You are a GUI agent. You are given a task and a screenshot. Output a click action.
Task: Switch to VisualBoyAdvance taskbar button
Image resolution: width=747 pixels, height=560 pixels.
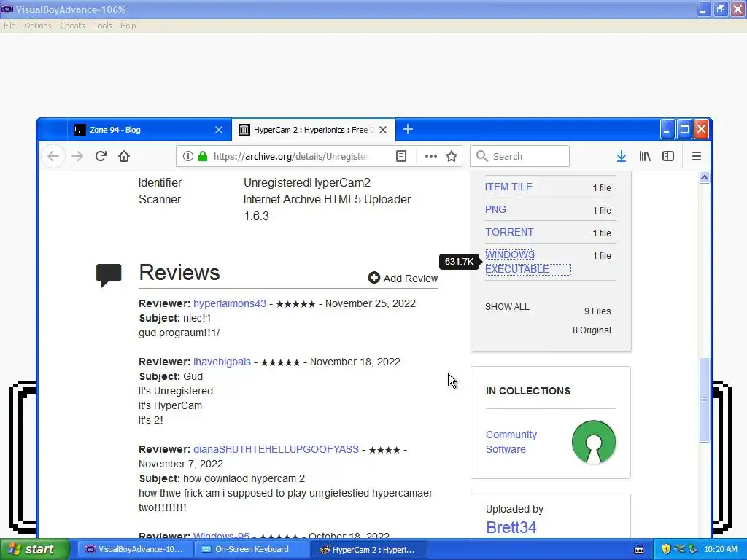pyautogui.click(x=134, y=550)
